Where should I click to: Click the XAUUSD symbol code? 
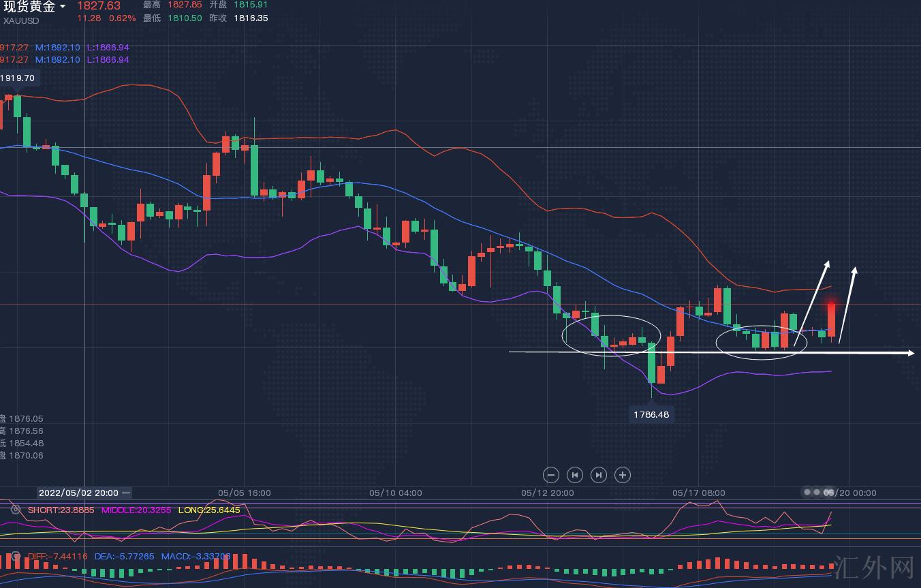pyautogui.click(x=21, y=20)
